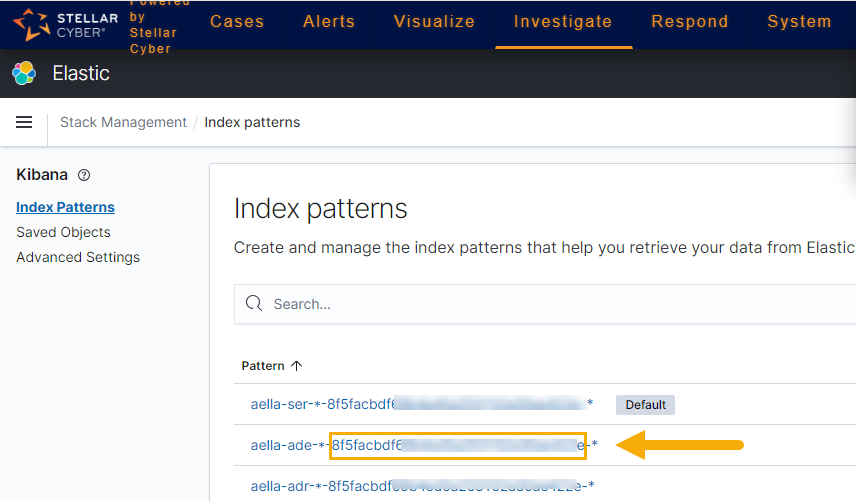The height and width of the screenshot is (501, 856).
Task: Open the System menu
Action: (799, 22)
